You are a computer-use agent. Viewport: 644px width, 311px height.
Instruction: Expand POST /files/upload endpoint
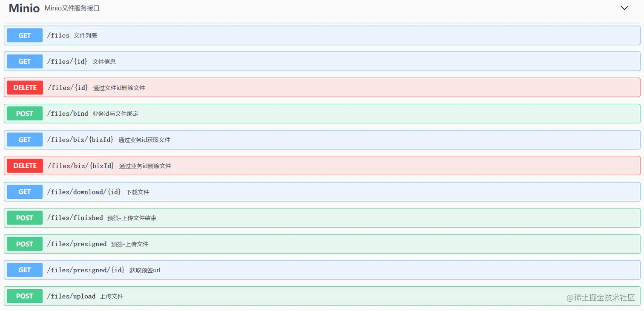click(322, 296)
